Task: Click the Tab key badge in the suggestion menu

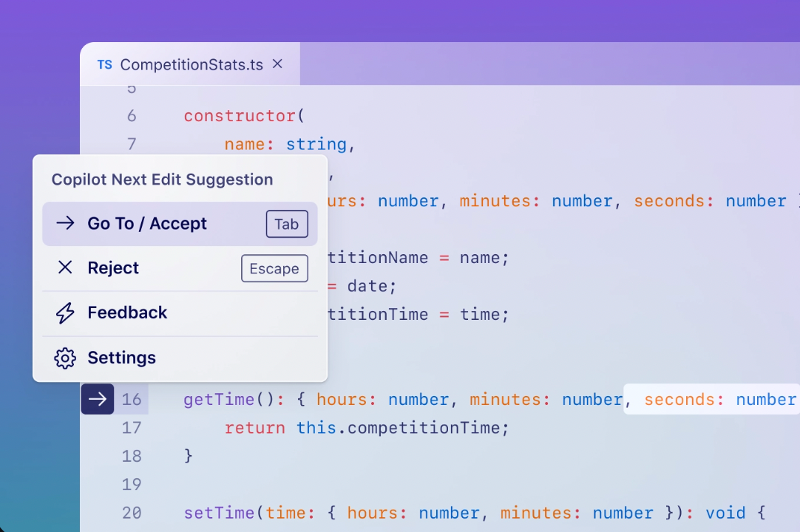Action: (287, 223)
